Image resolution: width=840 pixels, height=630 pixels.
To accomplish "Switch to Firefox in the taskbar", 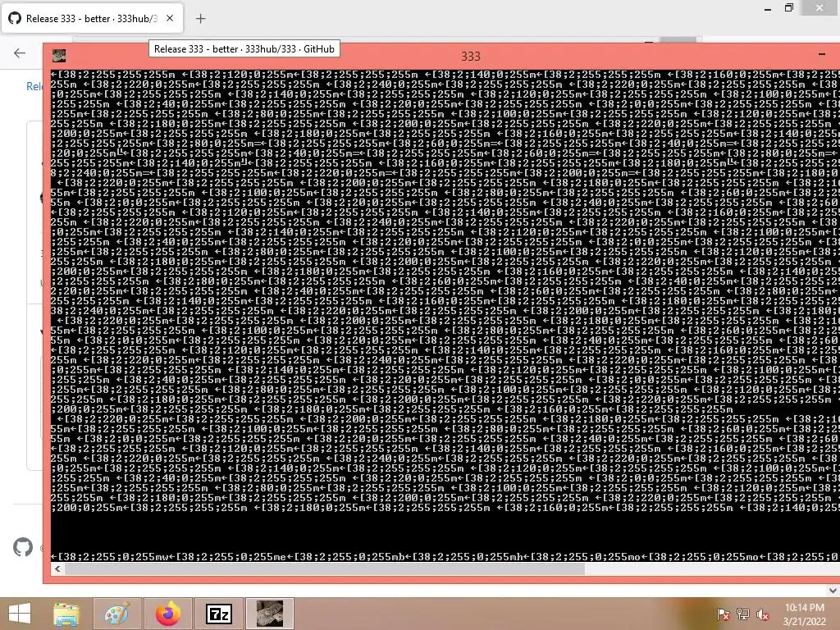I will pos(168,614).
